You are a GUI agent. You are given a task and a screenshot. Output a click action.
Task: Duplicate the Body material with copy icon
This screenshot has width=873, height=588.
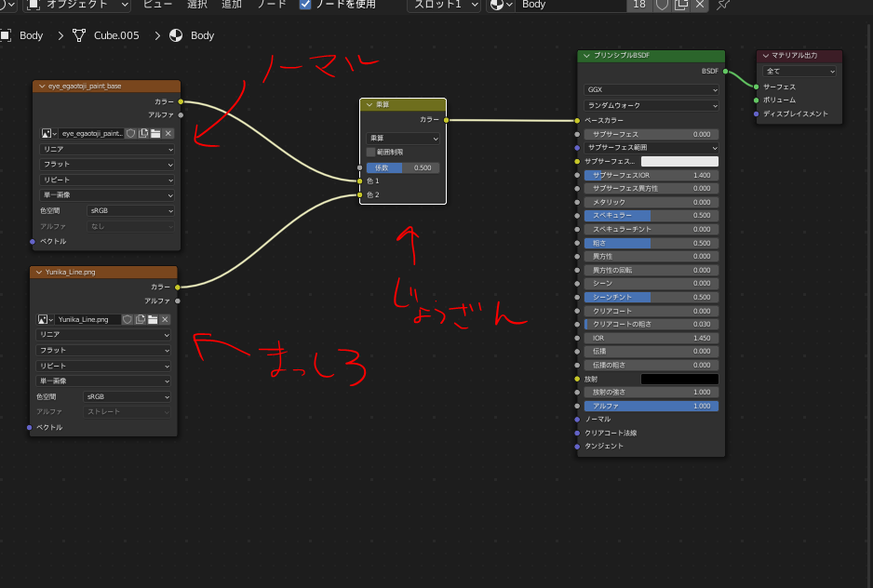[681, 5]
